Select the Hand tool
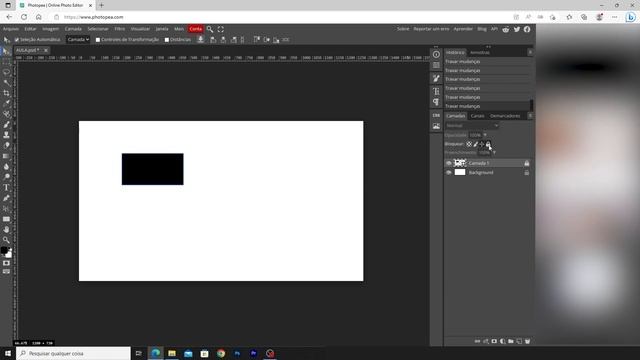640x360 pixels. pos(6,229)
